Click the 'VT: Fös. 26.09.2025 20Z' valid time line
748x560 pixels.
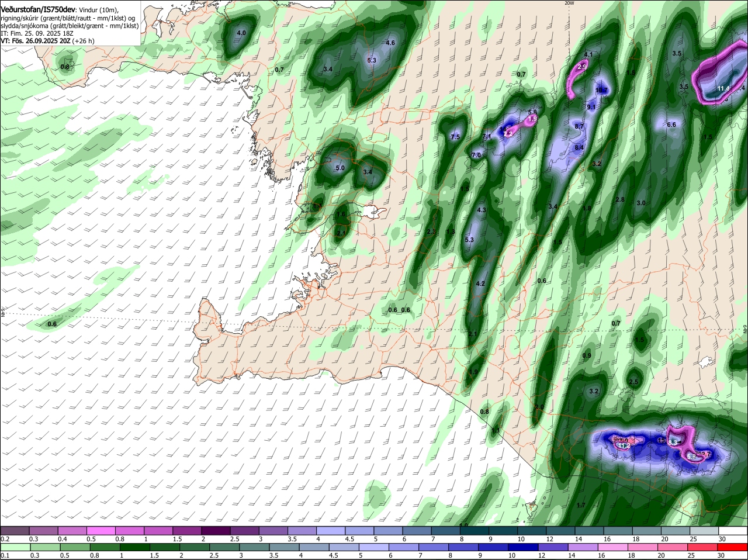point(35,42)
